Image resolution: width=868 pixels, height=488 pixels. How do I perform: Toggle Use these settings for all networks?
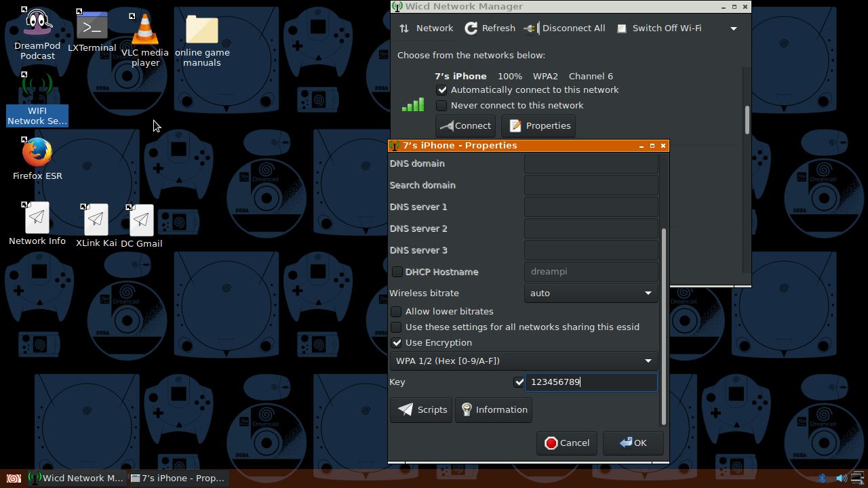pos(397,327)
